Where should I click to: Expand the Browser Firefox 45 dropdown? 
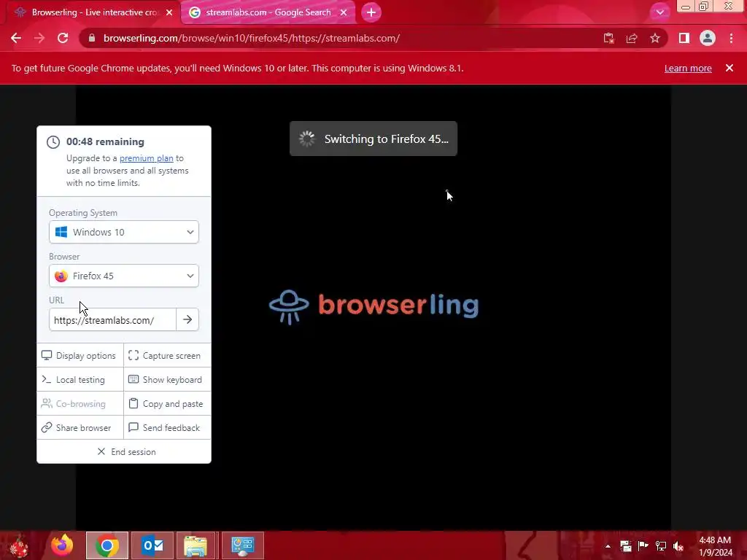click(124, 276)
